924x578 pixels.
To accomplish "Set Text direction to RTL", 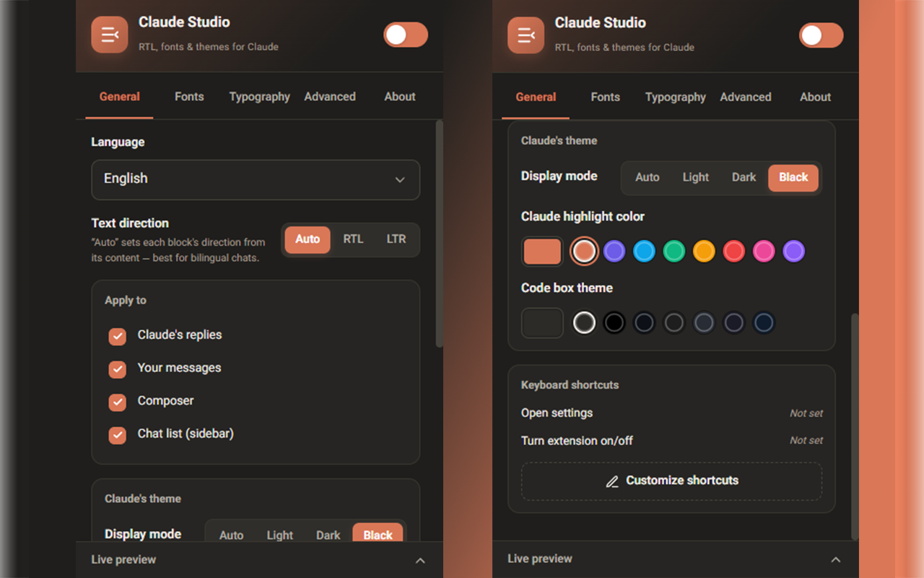I will click(x=353, y=239).
